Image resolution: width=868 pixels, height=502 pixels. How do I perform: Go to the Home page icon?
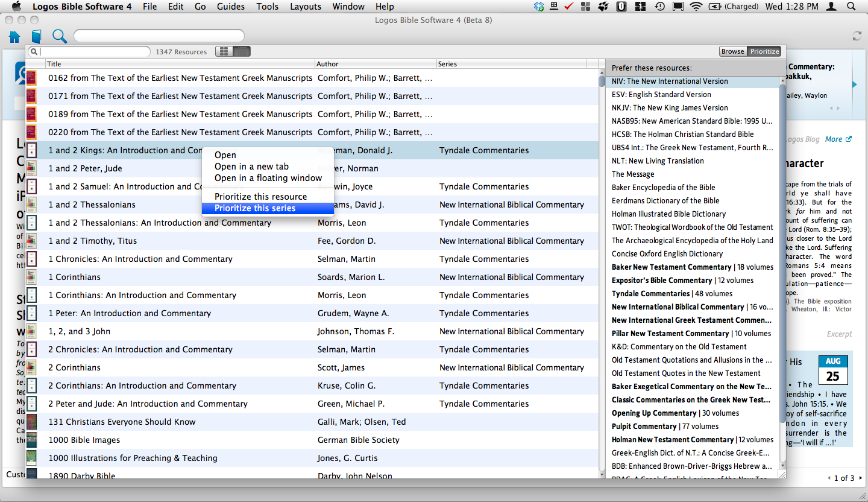click(14, 37)
